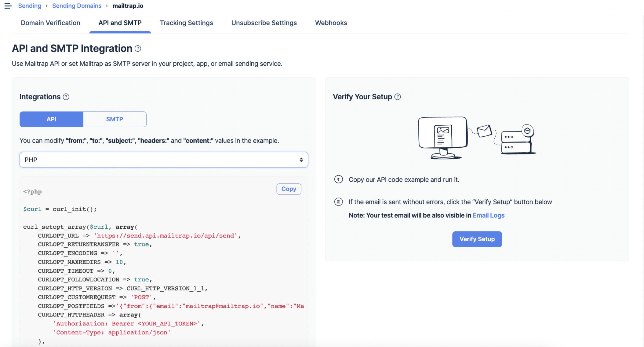Image resolution: width=644 pixels, height=347 pixels.
Task: Click the API URL string in code
Action: pyautogui.click(x=166, y=236)
